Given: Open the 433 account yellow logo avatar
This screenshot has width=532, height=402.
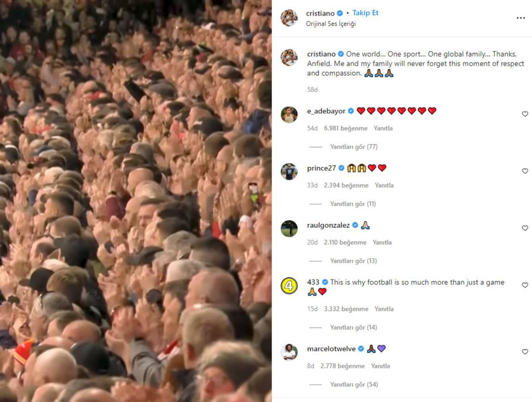Looking at the screenshot, I should [289, 286].
